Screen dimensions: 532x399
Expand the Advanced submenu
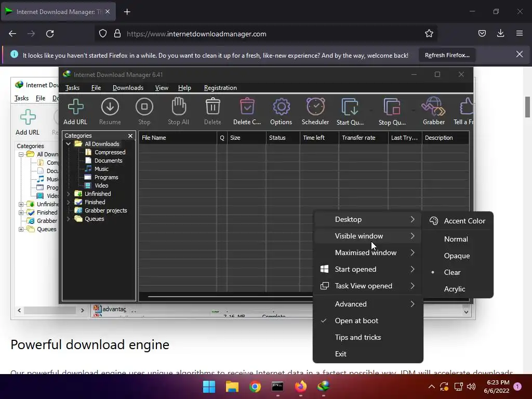click(368, 304)
